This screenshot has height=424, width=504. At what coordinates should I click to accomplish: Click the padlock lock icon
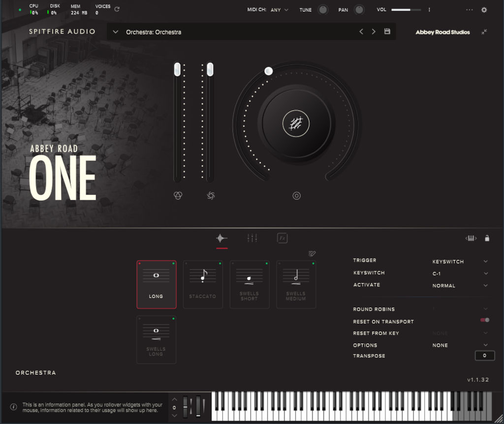tap(487, 238)
